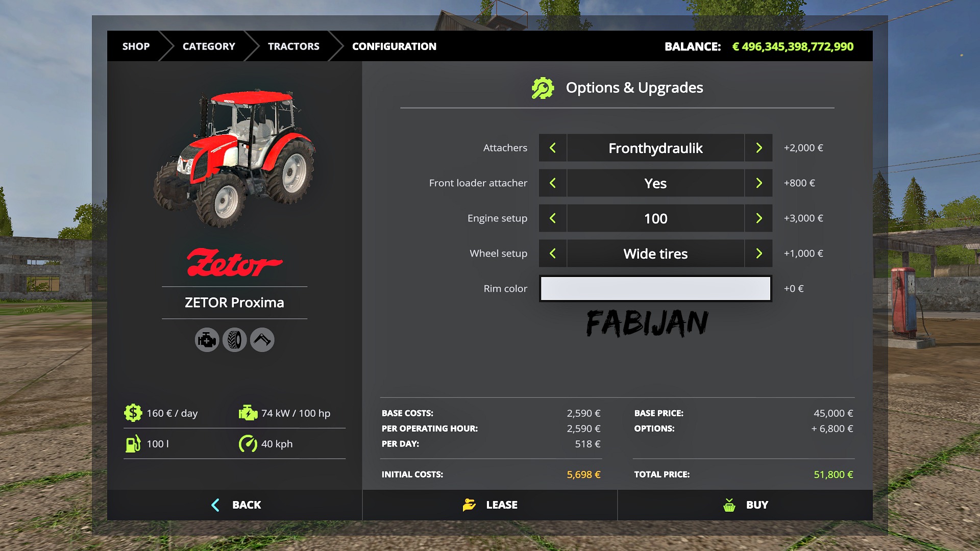Viewport: 980px width, 551px height.
Task: Click the balance amount € 496,345,398,772,990
Action: point(793,46)
